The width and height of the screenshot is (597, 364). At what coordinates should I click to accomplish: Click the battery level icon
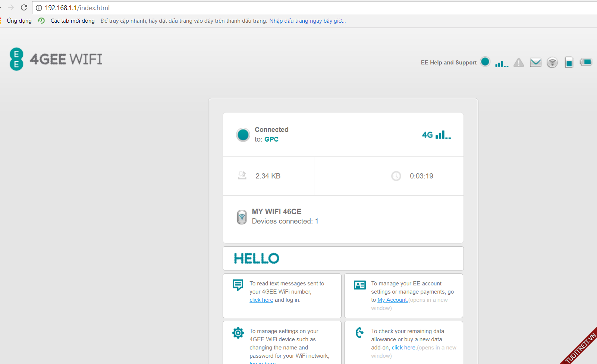coord(586,62)
